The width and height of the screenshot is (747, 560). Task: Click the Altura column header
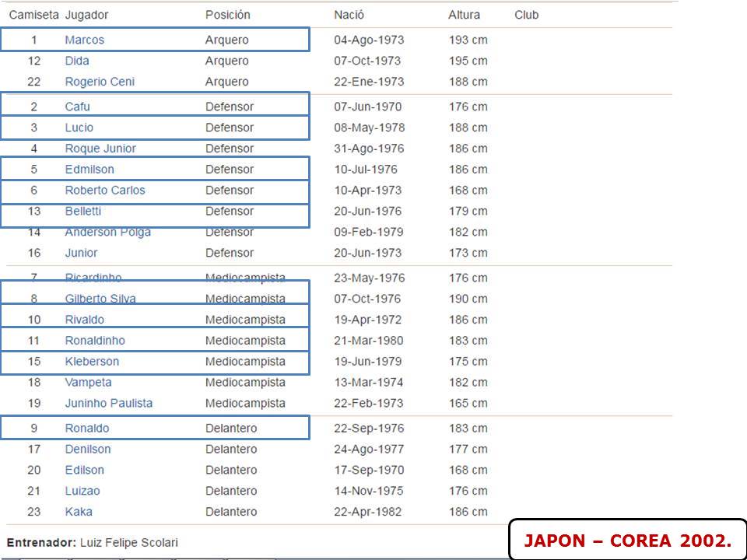coord(464,15)
